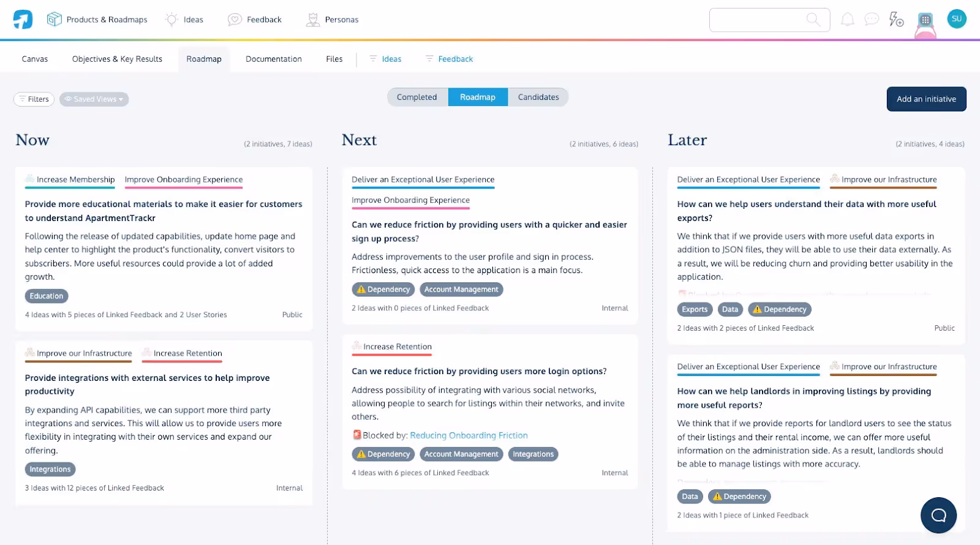Click Data tag on landlords reports card
Screen dimensions: 980x545
click(x=690, y=497)
